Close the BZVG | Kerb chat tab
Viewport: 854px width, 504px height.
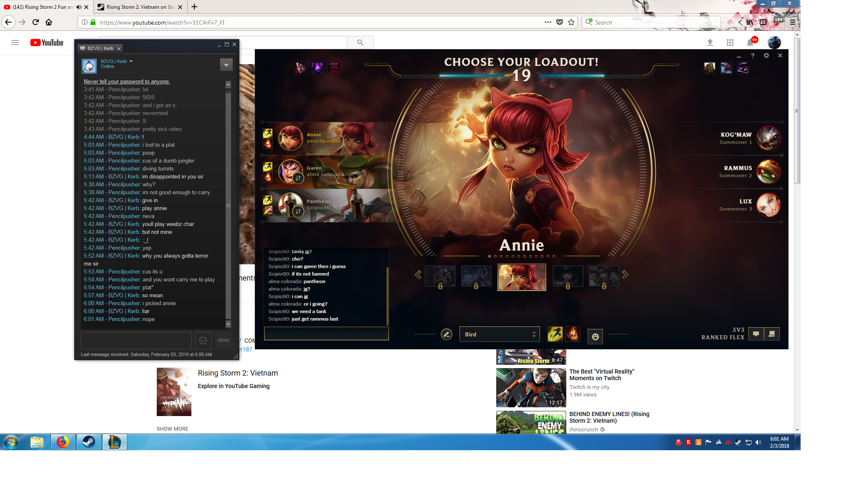point(119,49)
